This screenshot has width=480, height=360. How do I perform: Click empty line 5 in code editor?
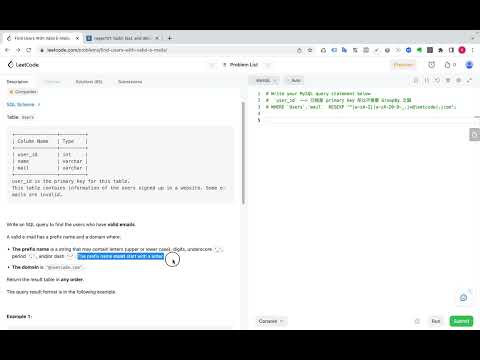point(367,120)
